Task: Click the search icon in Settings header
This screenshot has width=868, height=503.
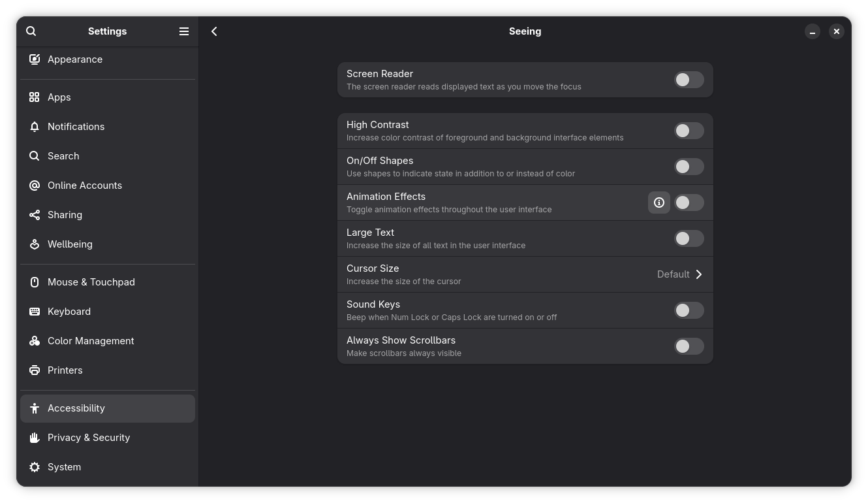Action: [x=31, y=31]
